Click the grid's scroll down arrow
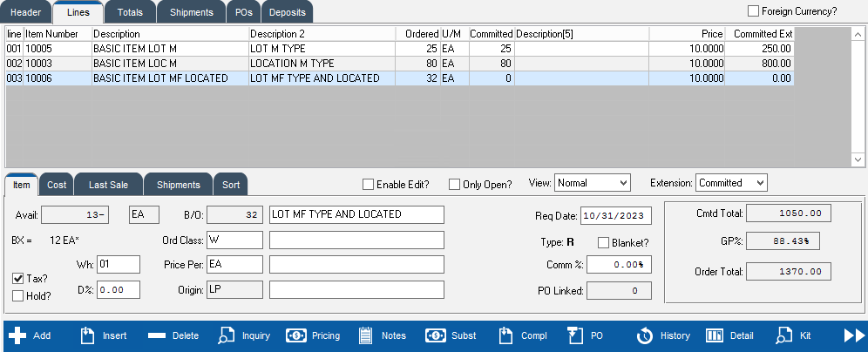 pos(858,159)
